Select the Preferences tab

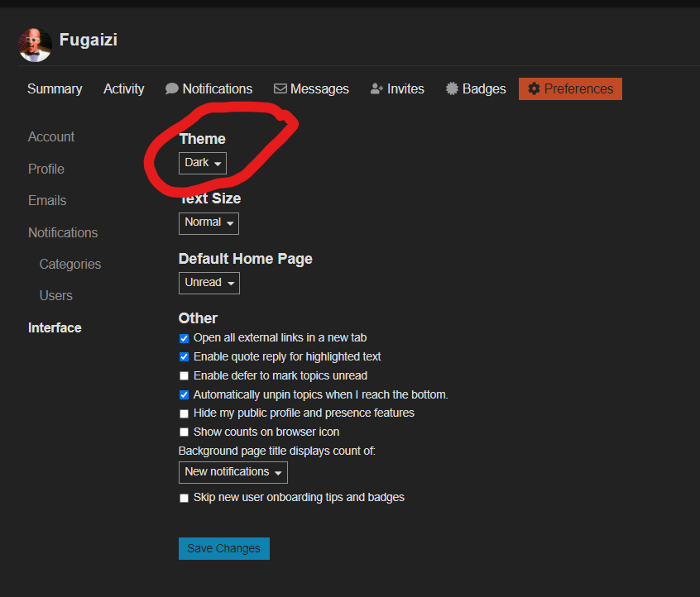(x=570, y=88)
